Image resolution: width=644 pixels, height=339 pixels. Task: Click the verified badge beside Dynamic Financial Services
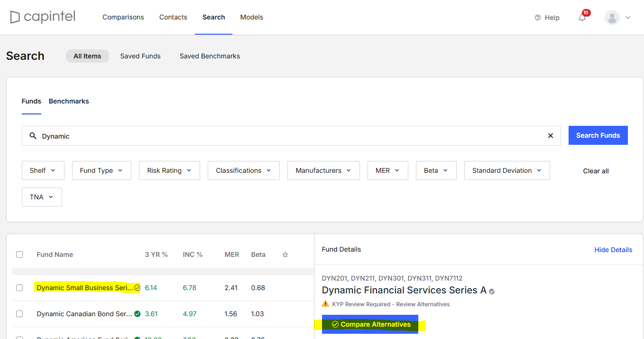pyautogui.click(x=492, y=291)
